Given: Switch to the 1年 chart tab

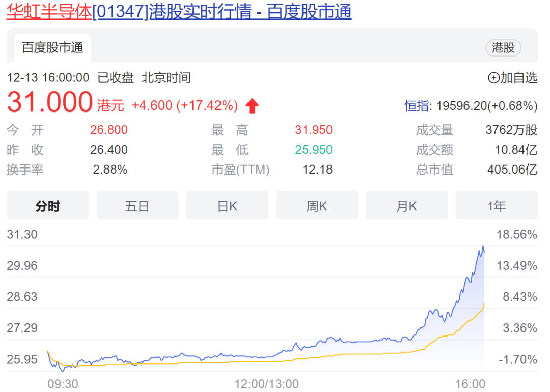Looking at the screenshot, I should click(x=497, y=206).
